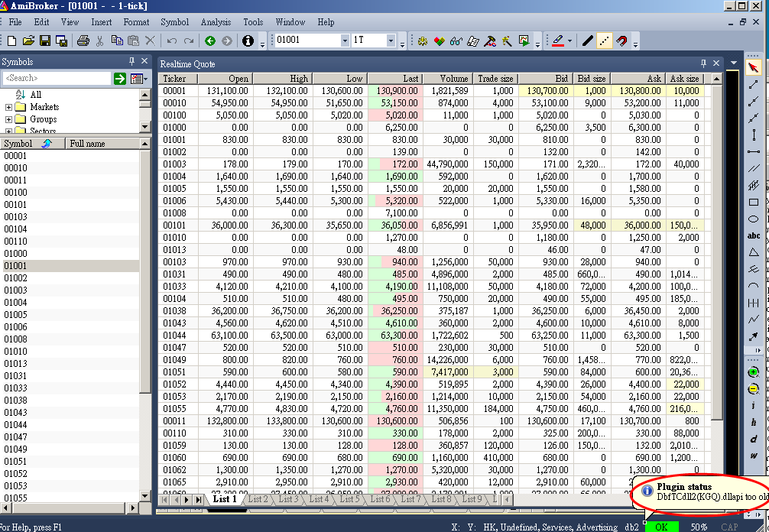Switch to daily interval d icon
This screenshot has width=769, height=532.
[754, 439]
